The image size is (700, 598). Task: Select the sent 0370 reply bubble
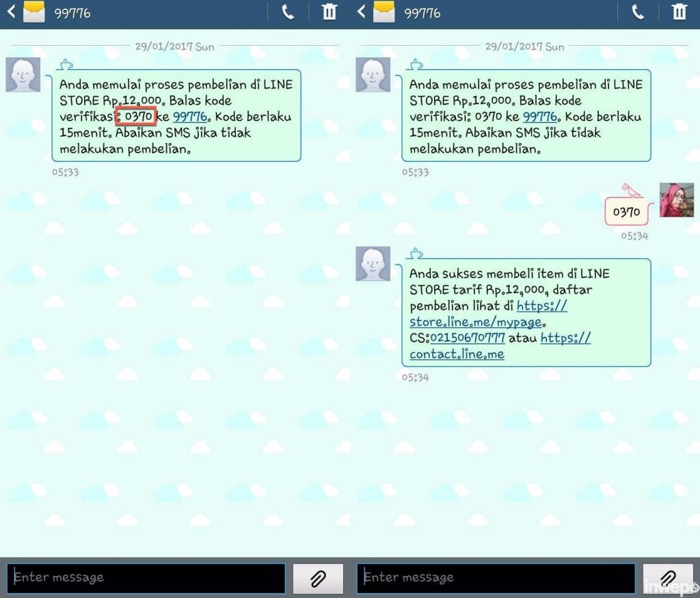626,212
